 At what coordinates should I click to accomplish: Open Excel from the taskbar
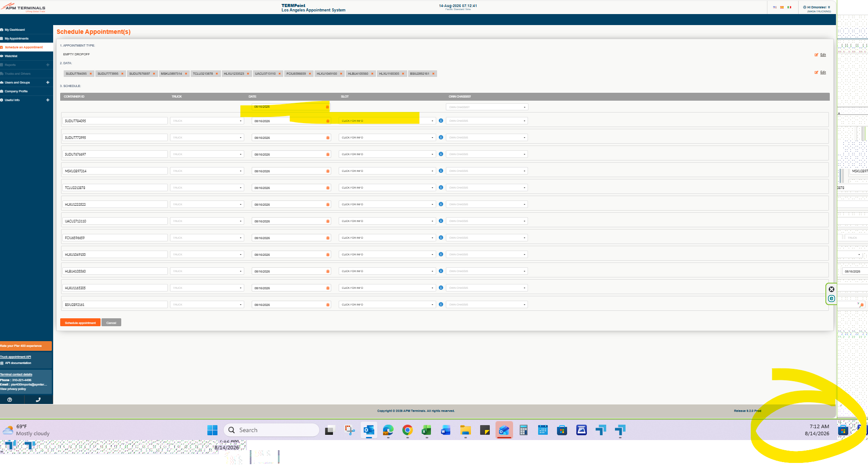click(426, 430)
